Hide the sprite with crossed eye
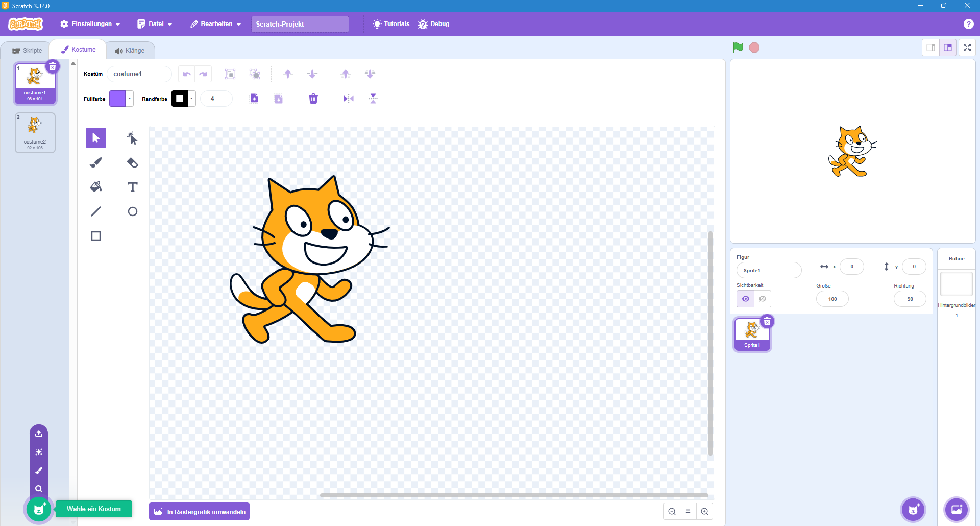 click(763, 299)
